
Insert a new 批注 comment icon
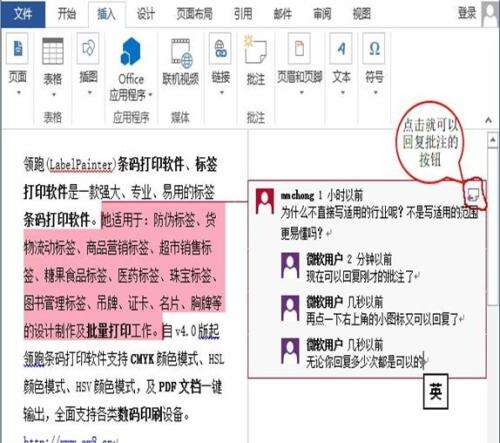coord(255,50)
